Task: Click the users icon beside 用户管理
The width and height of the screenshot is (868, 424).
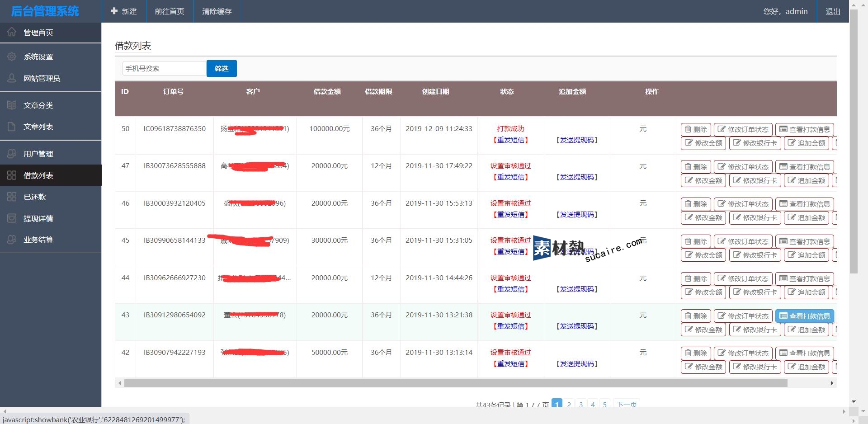Action: pos(12,154)
